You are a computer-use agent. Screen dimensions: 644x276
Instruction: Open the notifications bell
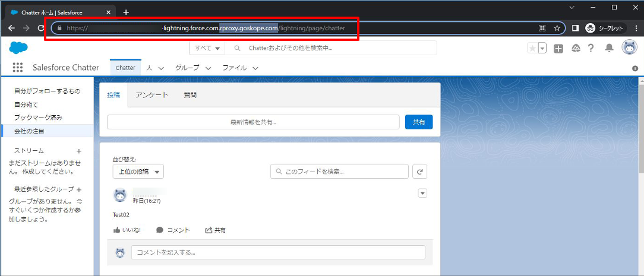tap(610, 49)
